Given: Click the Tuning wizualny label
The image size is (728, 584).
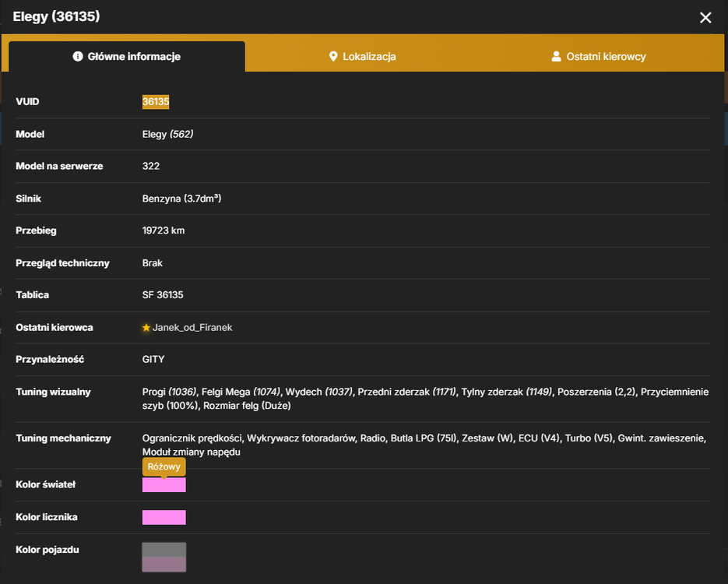Looking at the screenshot, I should click(x=54, y=392).
